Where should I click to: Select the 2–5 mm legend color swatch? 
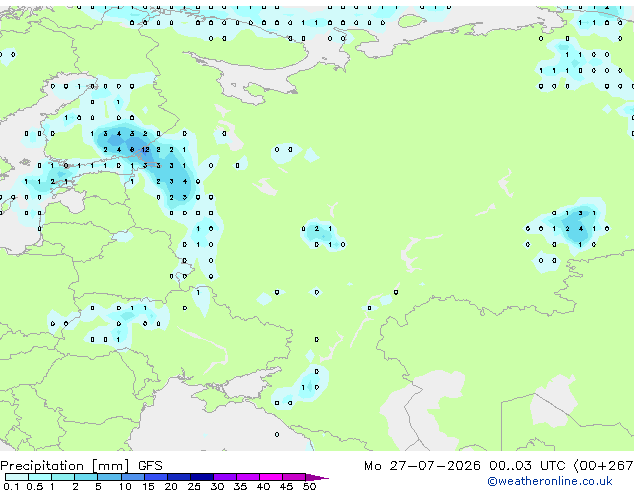tap(86, 477)
